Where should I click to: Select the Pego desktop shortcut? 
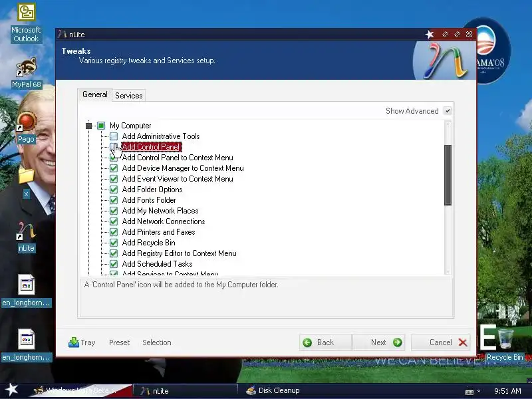pyautogui.click(x=26, y=127)
